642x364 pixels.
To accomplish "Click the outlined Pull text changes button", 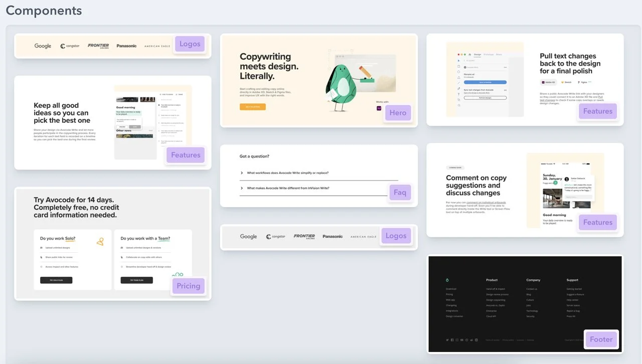I will [485, 98].
